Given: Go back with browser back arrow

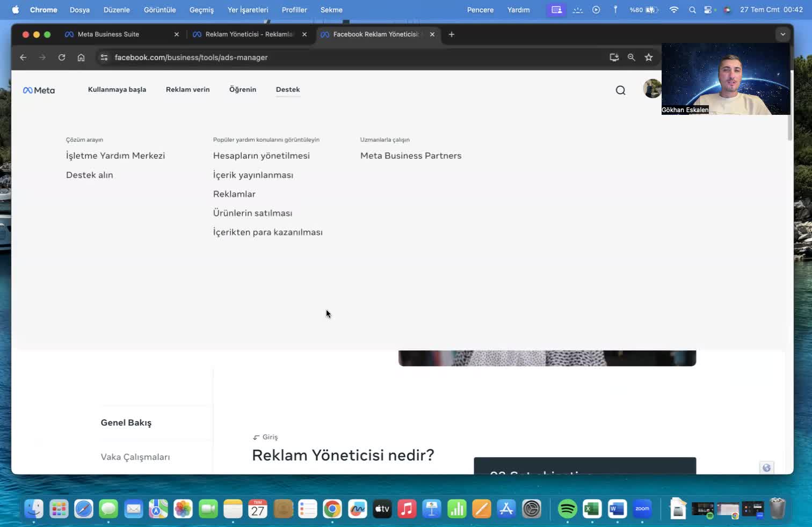Looking at the screenshot, I should 23,57.
